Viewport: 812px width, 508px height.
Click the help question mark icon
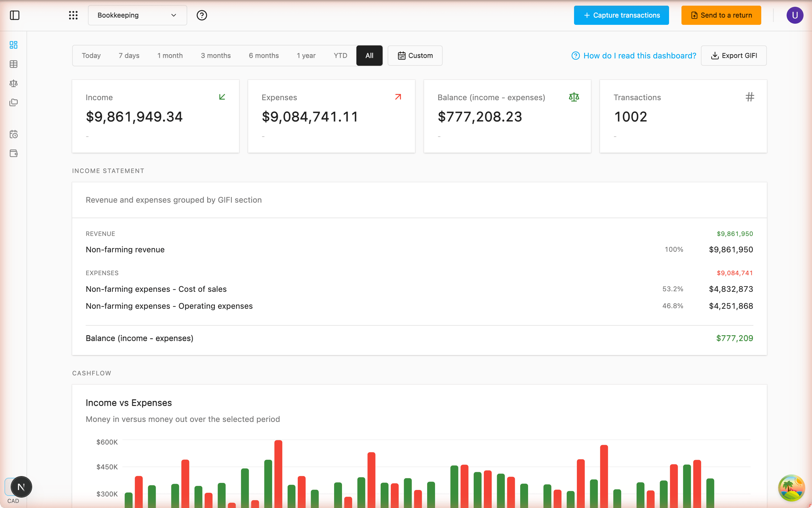pyautogui.click(x=202, y=15)
